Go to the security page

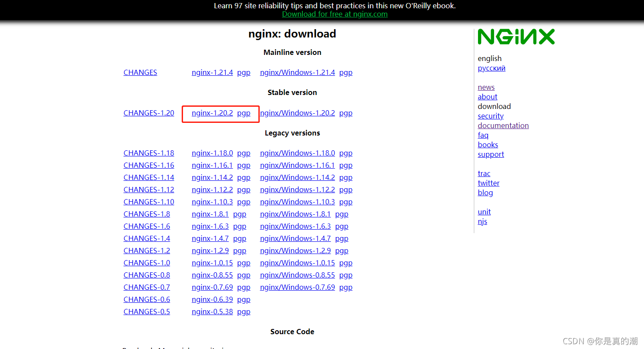[491, 116]
